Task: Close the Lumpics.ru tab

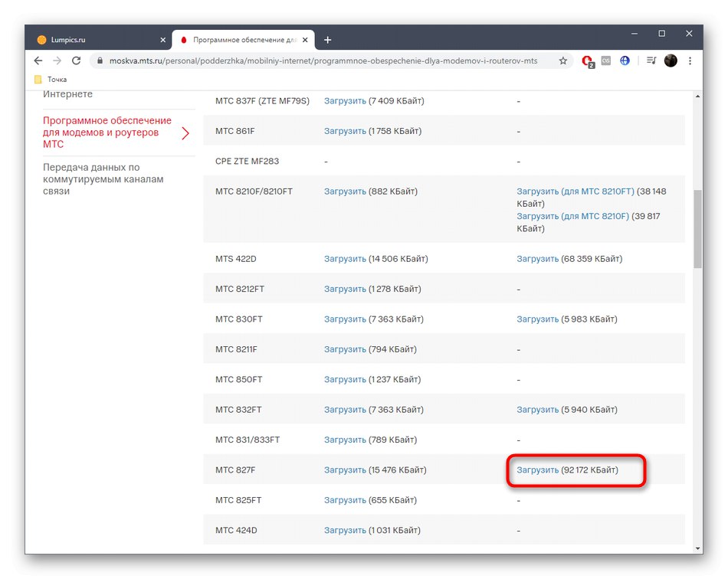Action: click(163, 40)
